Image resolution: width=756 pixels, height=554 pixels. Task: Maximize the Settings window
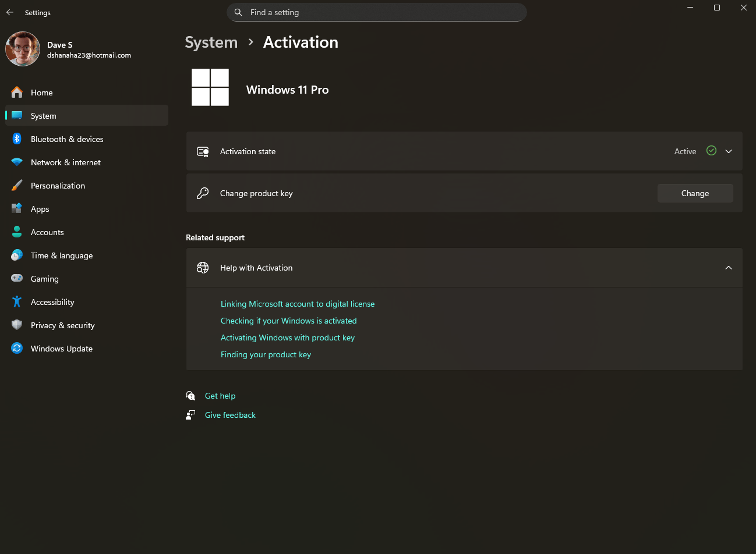click(717, 8)
